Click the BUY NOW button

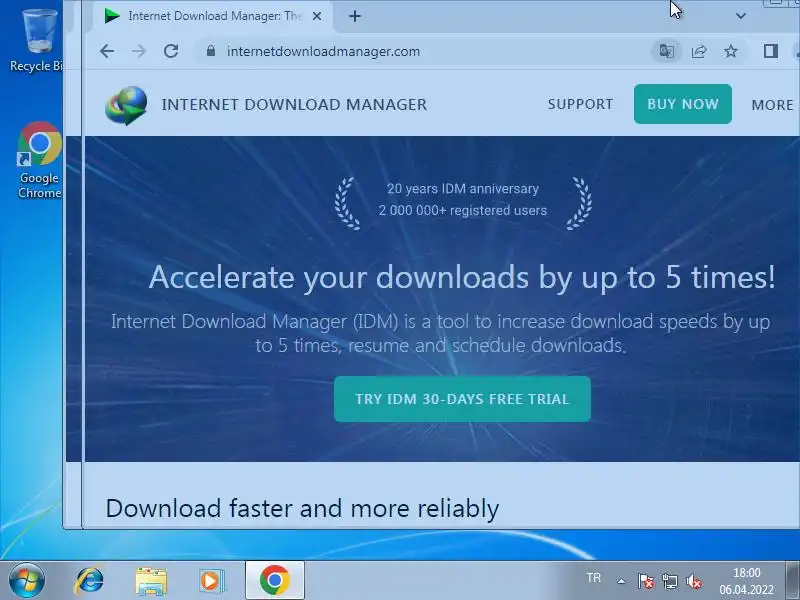pyautogui.click(x=683, y=104)
